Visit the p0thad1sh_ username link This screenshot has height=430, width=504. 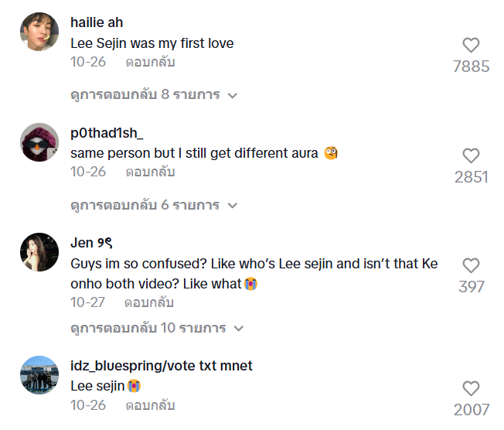107,133
